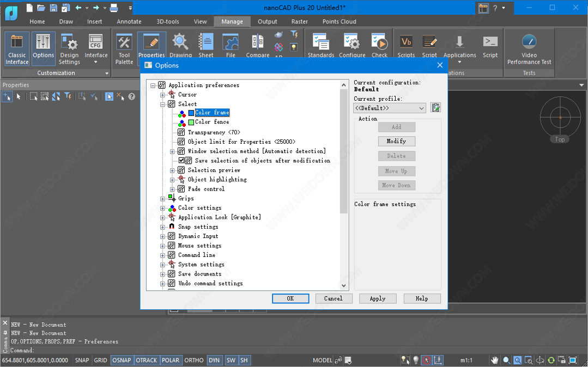588x367 pixels.
Task: Click the New document icon
Action: (29, 8)
